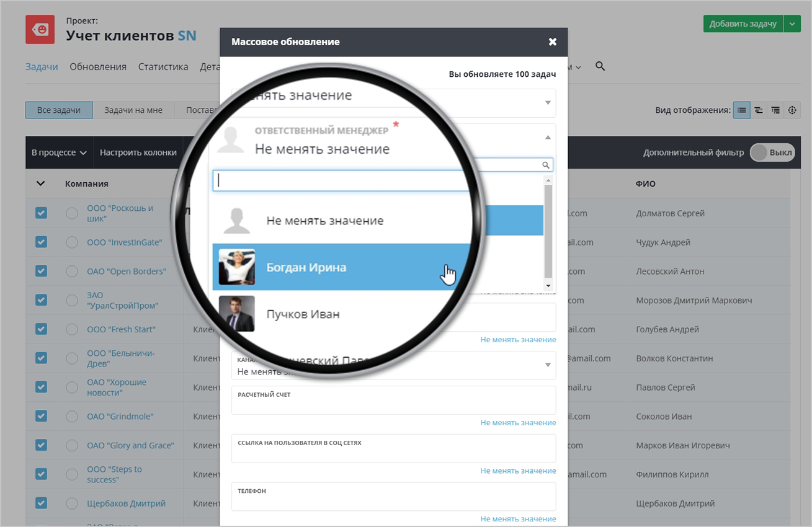Click the Компания column header
The width and height of the screenshot is (812, 527).
coord(87,184)
